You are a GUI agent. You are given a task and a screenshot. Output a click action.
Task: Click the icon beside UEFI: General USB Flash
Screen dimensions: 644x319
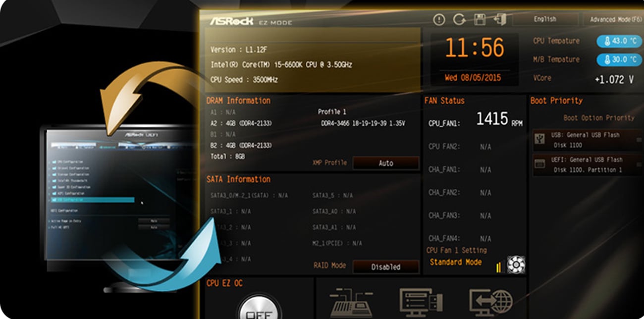(x=539, y=164)
